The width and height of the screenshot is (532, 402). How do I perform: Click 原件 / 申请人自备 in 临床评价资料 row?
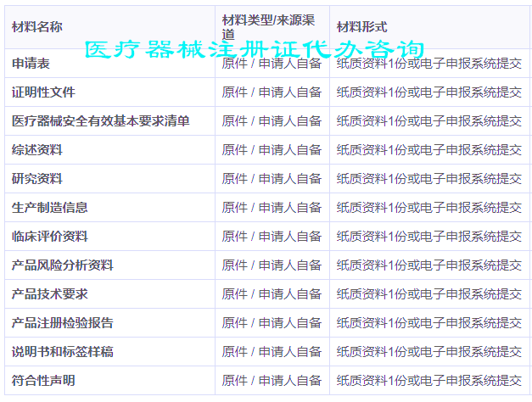pyautogui.click(x=272, y=236)
